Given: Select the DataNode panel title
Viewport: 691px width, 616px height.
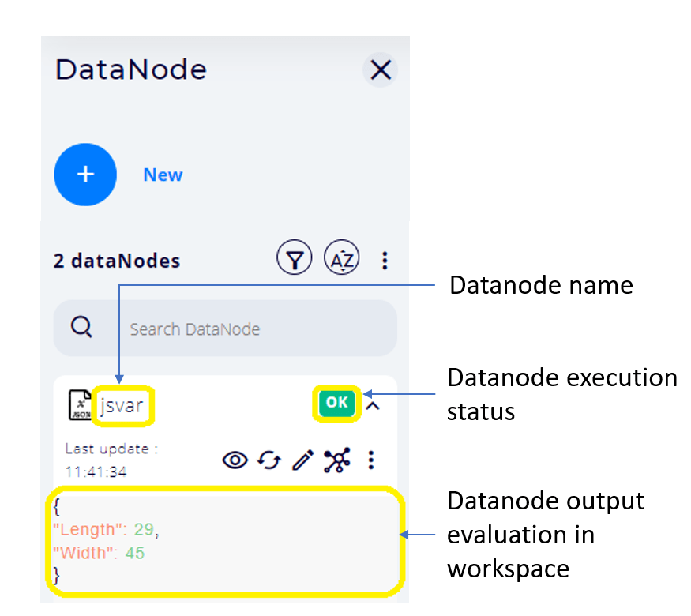Looking at the screenshot, I should click(x=130, y=69).
